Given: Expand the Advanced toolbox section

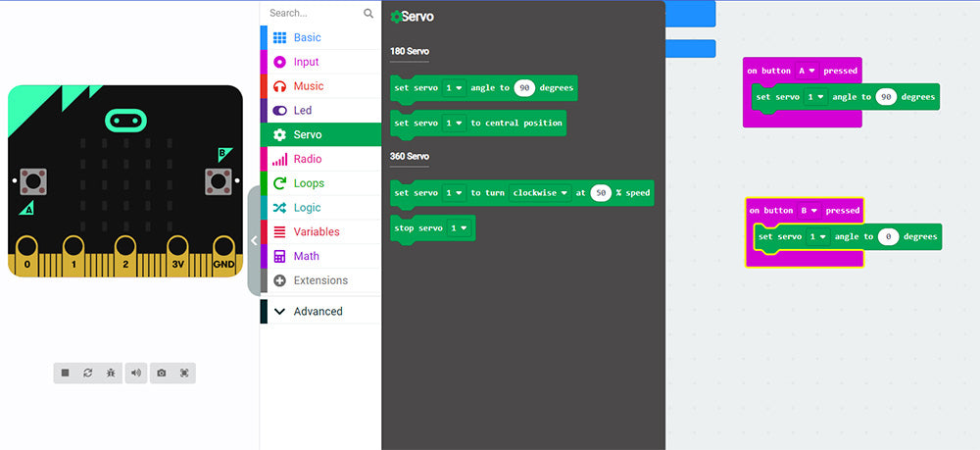Looking at the screenshot, I should click(x=318, y=312).
